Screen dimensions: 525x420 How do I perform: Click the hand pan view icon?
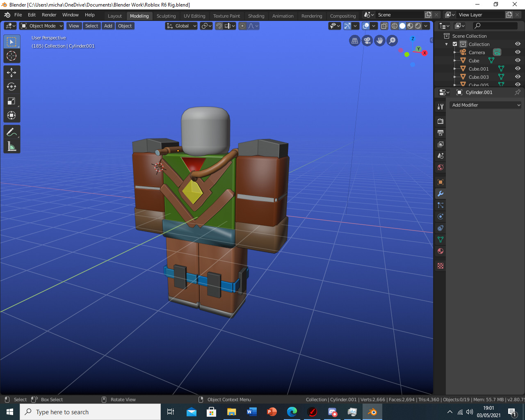380,41
